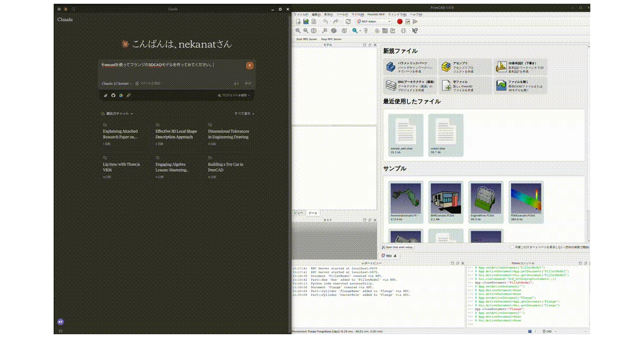This screenshot has width=644, height=338.
Task: Click the Claude prompt text field
Action: pyautogui.click(x=172, y=65)
